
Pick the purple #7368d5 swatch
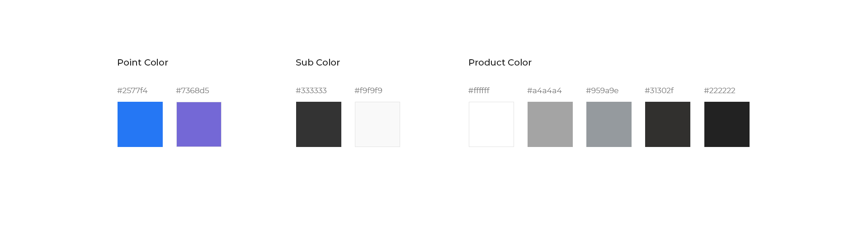199,124
